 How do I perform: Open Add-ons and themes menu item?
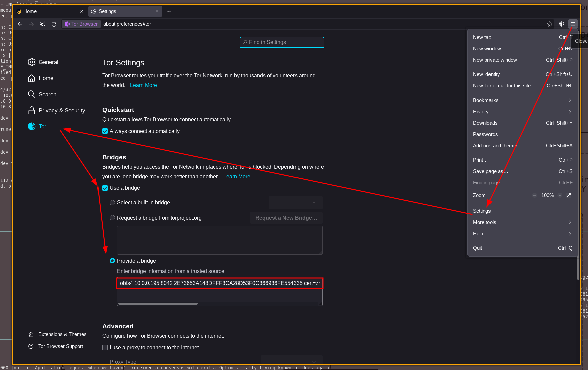(x=523, y=146)
